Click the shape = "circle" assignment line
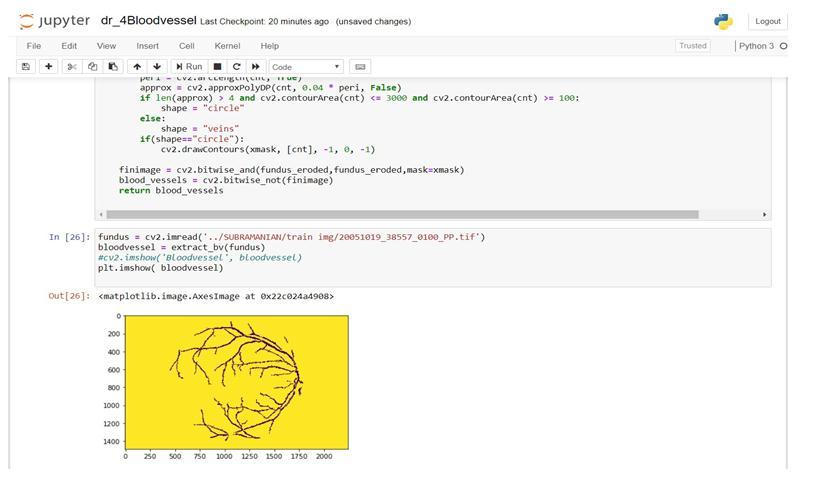The width and height of the screenshot is (821, 481). (203, 108)
